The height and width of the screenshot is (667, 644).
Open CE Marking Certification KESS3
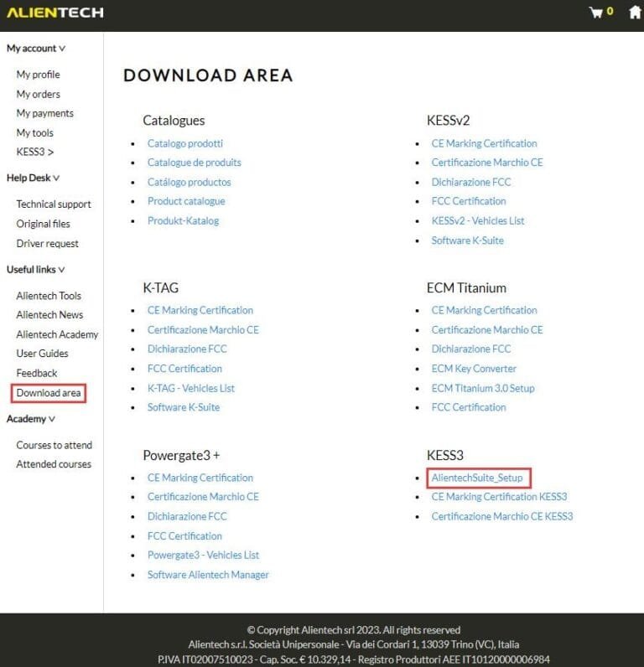[x=499, y=497]
